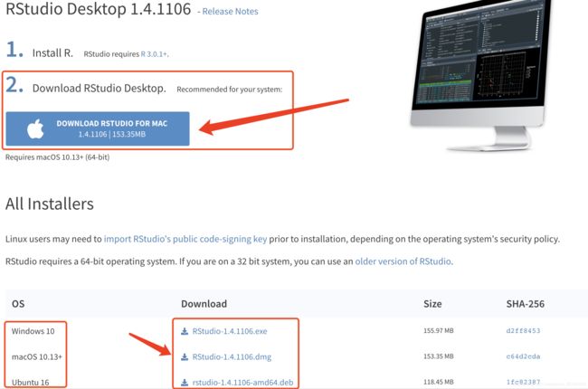Viewport: 588px width, 389px height.
Task: Open SHA-256 hash d2ff8453
Action: 523,330
